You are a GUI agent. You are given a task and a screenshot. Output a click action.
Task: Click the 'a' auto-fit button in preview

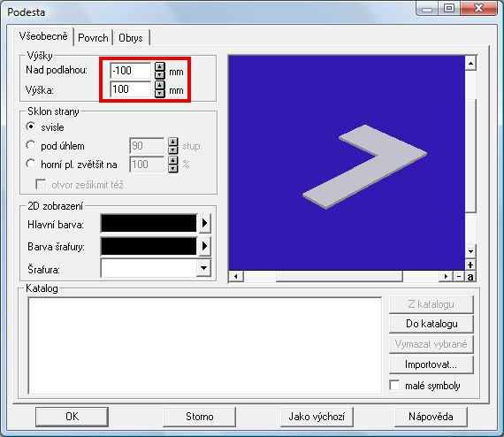[x=470, y=276]
